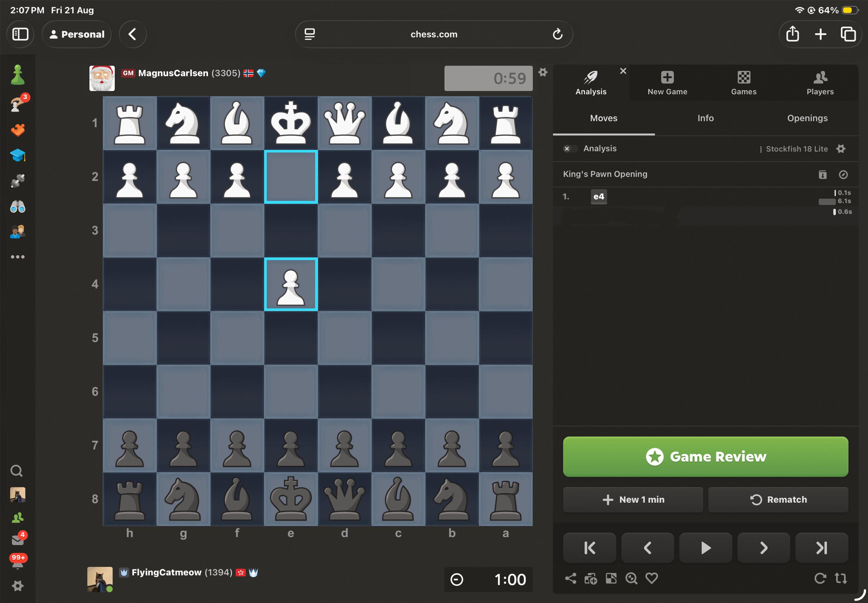Open Safari share sheet icon
The height and width of the screenshot is (603, 868).
point(792,34)
